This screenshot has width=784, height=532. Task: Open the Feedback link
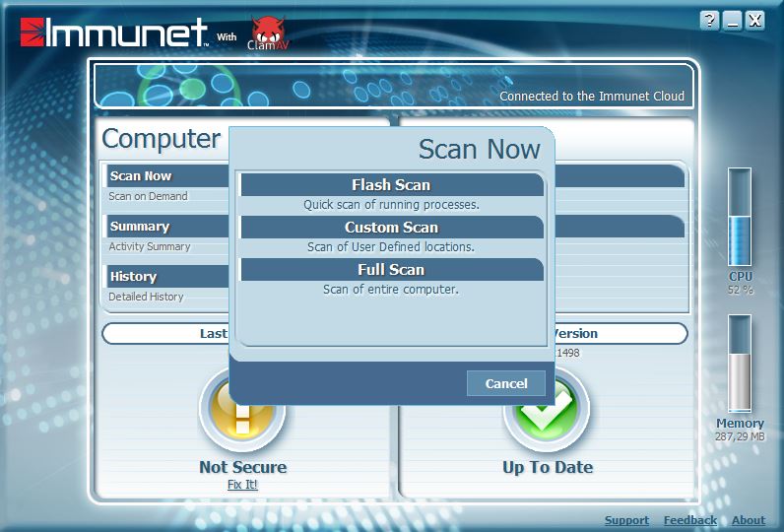[x=690, y=520]
